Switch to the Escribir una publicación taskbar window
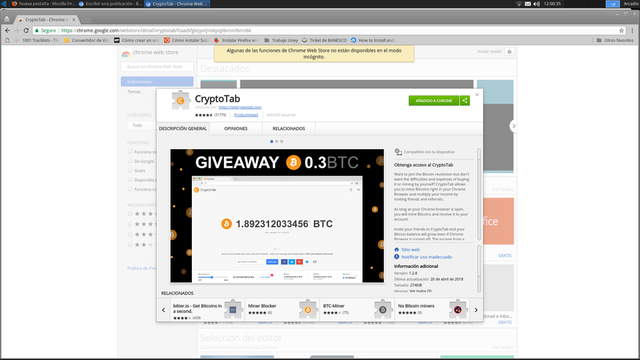The width and height of the screenshot is (640, 360). tap(110, 4)
